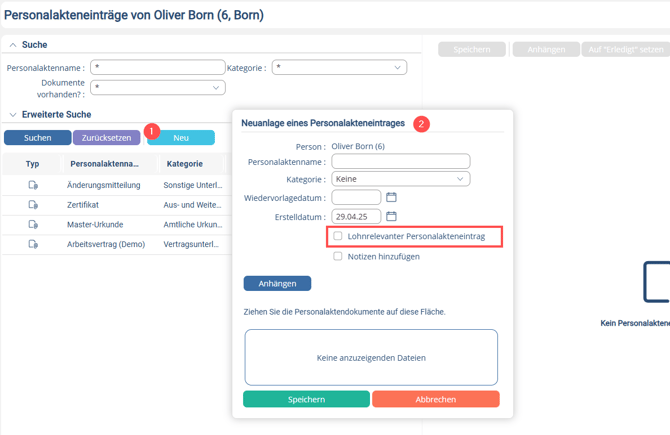Sort by the Kategorie column header

click(185, 164)
